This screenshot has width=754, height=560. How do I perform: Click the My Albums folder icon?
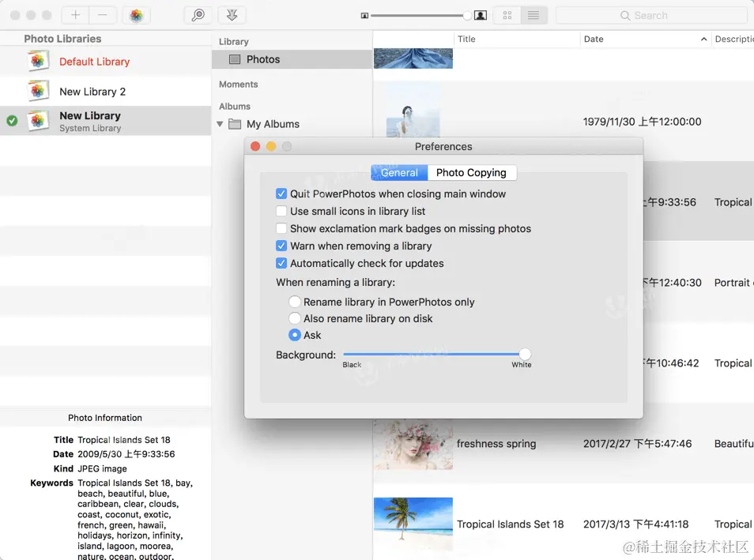[x=235, y=124]
